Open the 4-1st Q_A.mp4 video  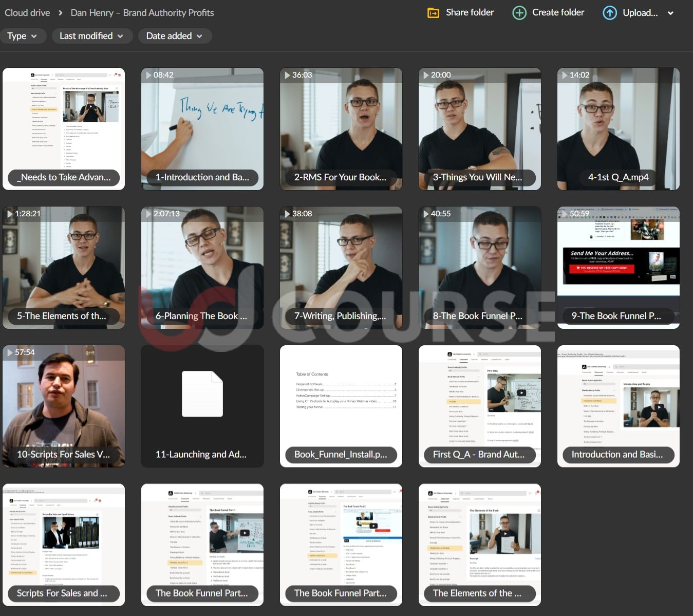point(618,128)
